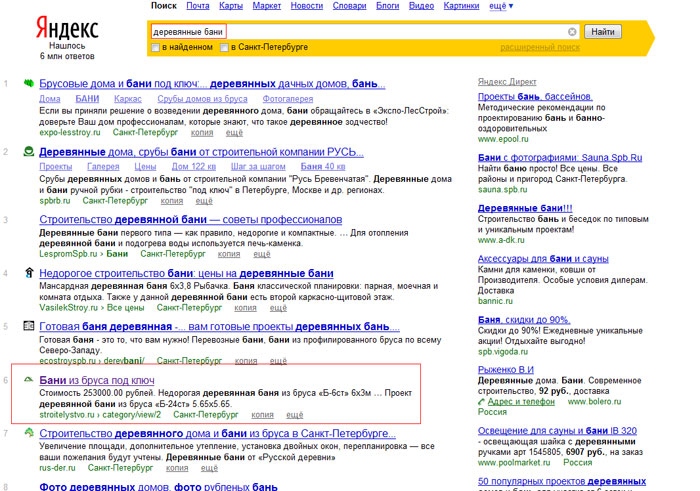Open the 'расширенный поиск' link
Viewport: 700px width, 491px height.
click(x=540, y=47)
